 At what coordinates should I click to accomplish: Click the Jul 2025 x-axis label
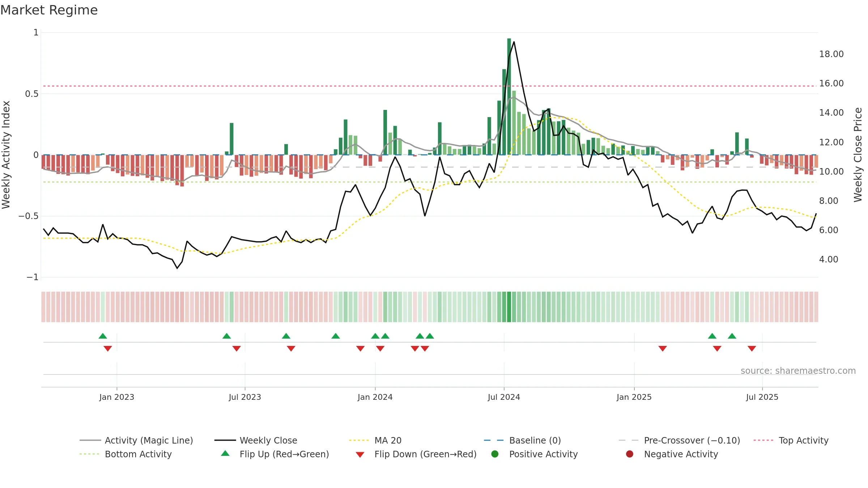762,397
